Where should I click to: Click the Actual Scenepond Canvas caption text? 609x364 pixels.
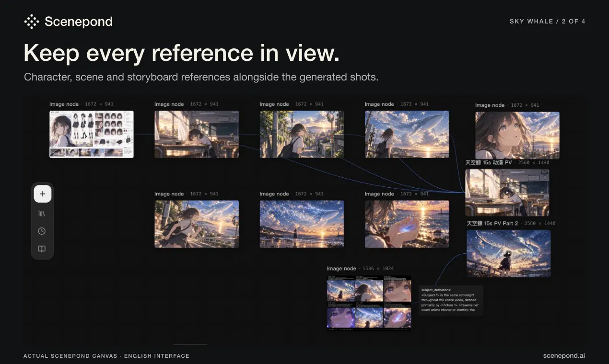click(106, 356)
